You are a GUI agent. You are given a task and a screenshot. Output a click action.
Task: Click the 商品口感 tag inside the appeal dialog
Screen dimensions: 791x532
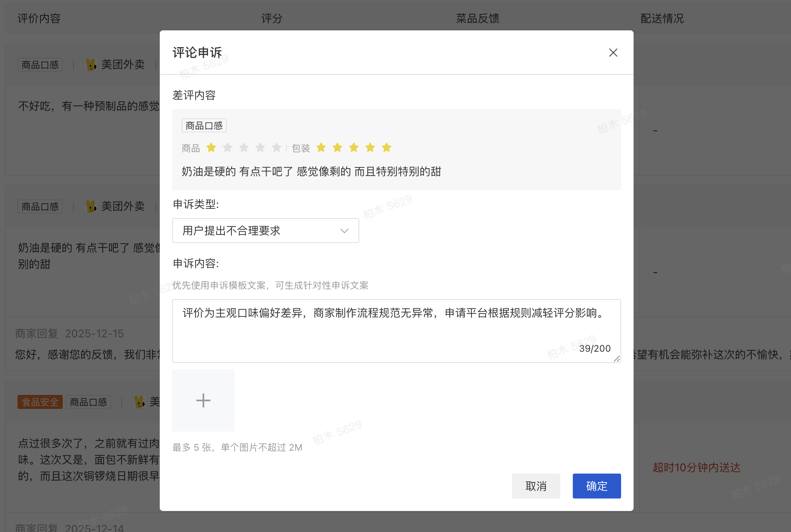204,125
